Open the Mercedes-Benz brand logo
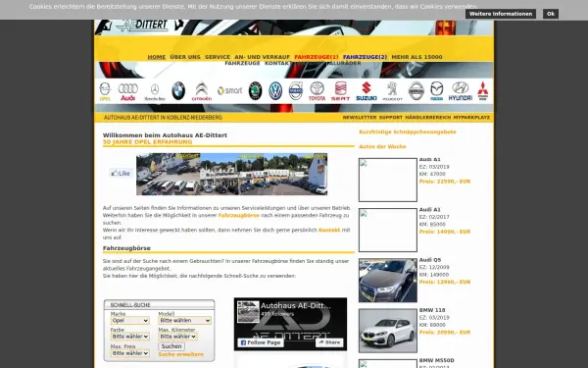Viewport: 588px width, 368px height. click(x=155, y=92)
